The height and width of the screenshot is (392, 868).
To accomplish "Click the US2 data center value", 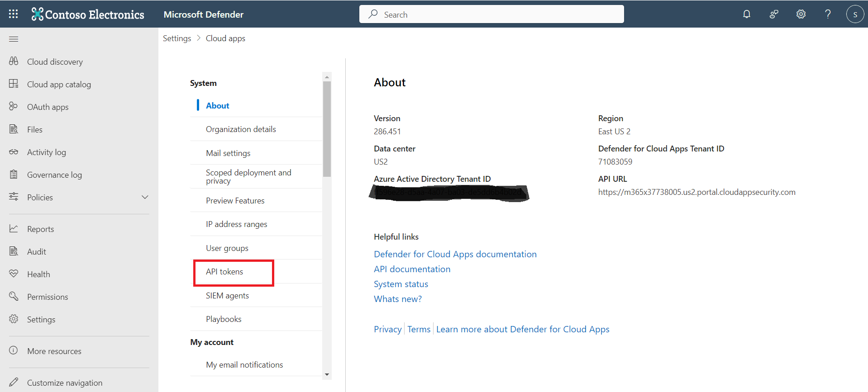I will pyautogui.click(x=381, y=162).
